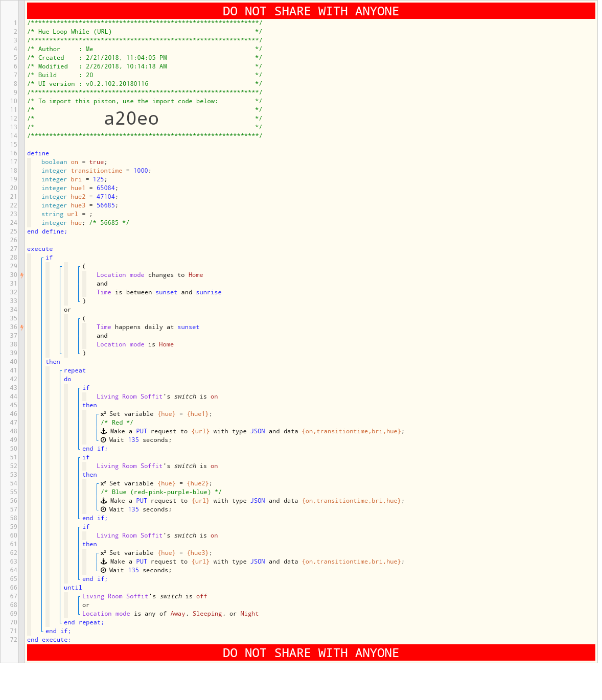Select the 'string url = ;' variable line
This screenshot has width=602, height=700.
[67, 214]
